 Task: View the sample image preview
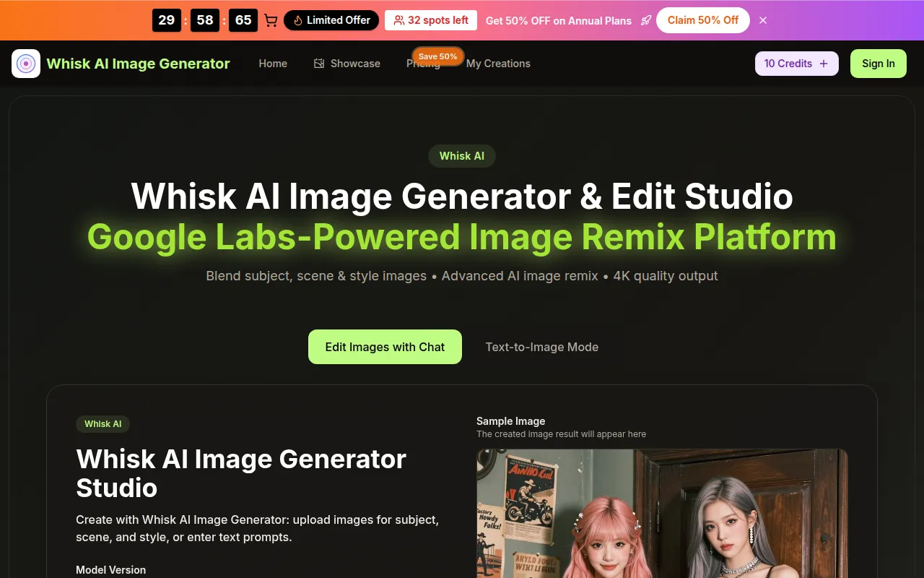pyautogui.click(x=662, y=513)
